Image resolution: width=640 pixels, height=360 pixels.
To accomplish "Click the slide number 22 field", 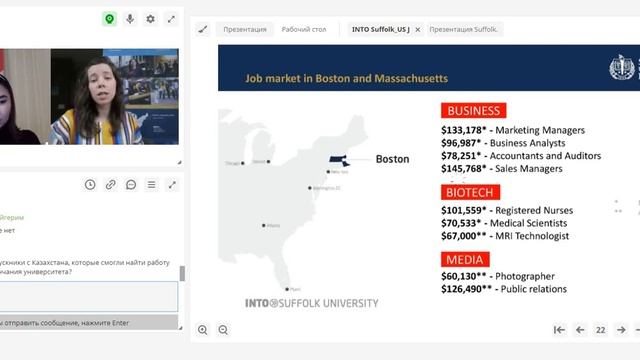I will [600, 330].
